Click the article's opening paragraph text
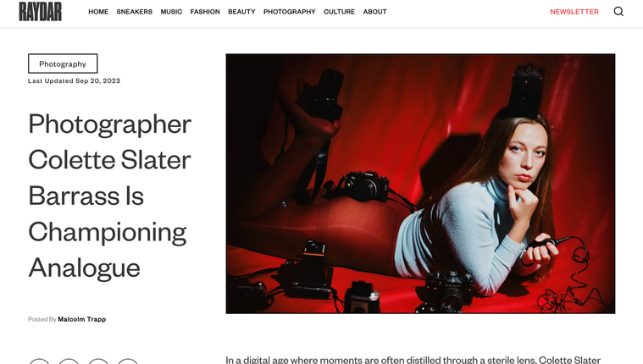The height and width of the screenshot is (364, 643). [413, 360]
